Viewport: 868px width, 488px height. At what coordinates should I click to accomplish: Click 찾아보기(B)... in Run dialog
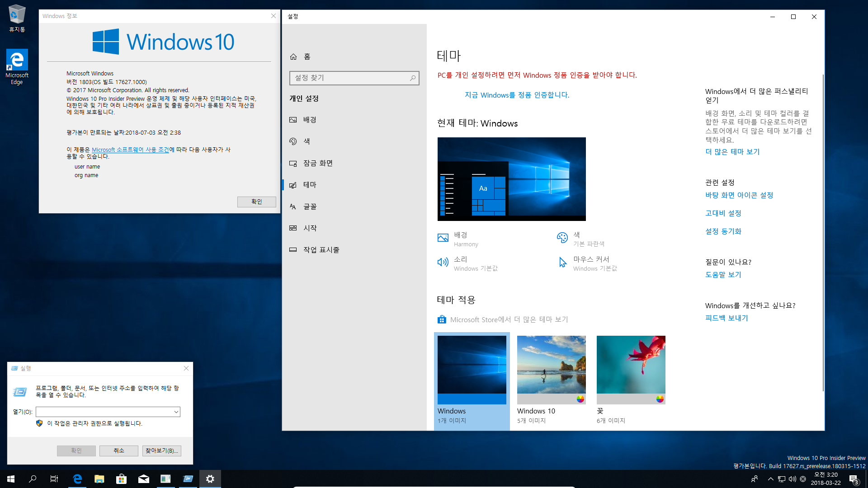pos(162,450)
